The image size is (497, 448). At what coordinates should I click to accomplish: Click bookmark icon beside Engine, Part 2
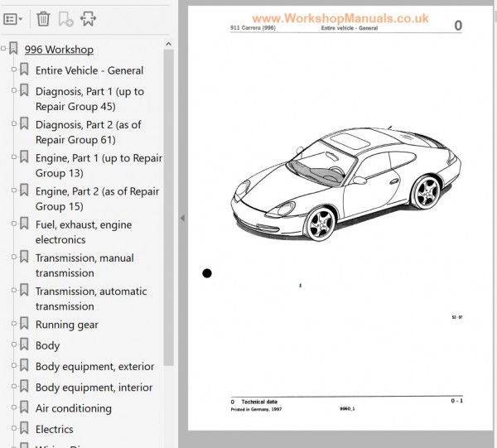click(x=24, y=190)
